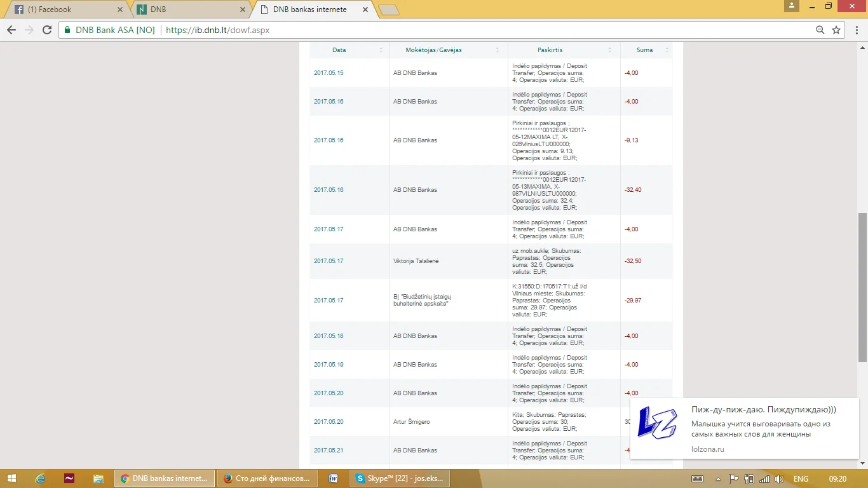868x488 pixels.
Task: Change the ENG input language
Action: click(801, 479)
